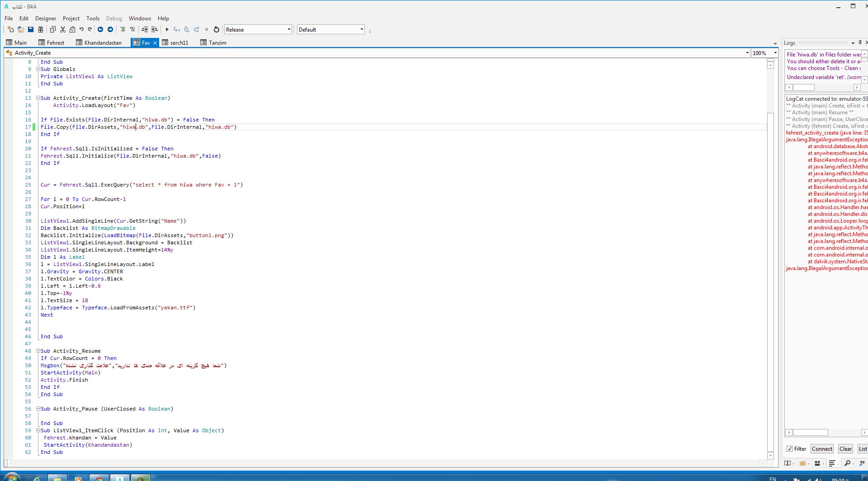868x481 pixels.
Task: Click the Navigate Backward arrow icon
Action: pos(100,29)
